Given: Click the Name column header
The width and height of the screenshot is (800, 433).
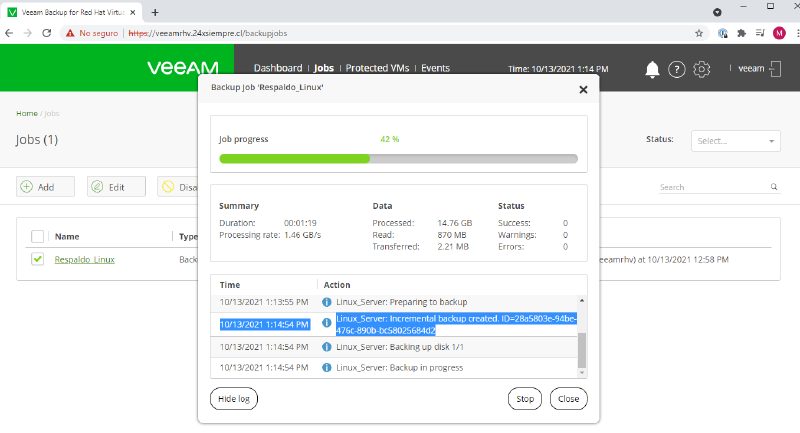Looking at the screenshot, I should (x=67, y=236).
